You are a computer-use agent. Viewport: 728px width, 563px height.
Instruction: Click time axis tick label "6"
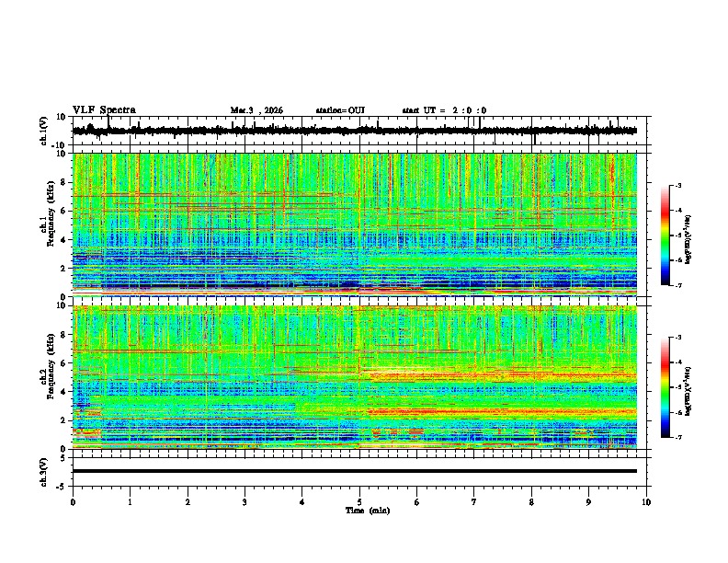(417, 502)
